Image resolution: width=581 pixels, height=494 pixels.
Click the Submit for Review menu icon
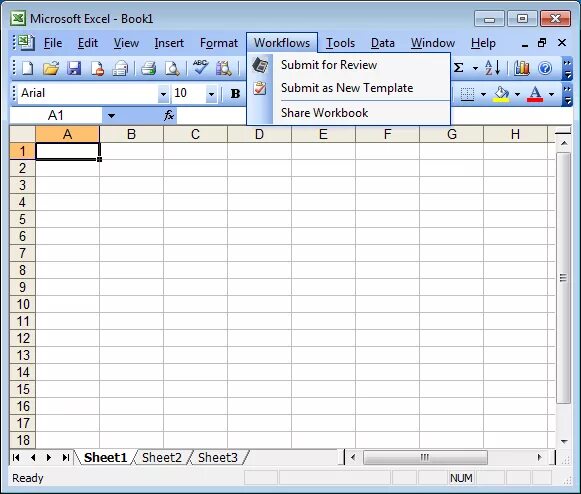[260, 65]
